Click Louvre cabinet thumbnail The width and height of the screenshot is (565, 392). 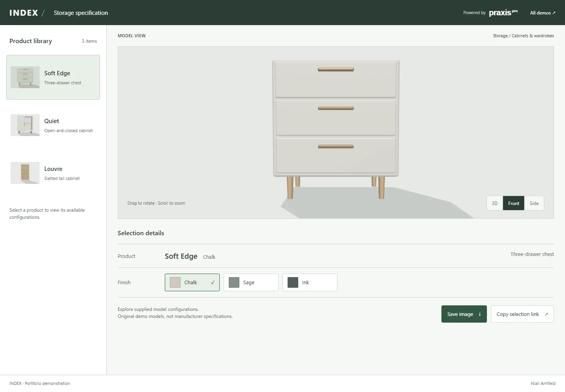25,173
